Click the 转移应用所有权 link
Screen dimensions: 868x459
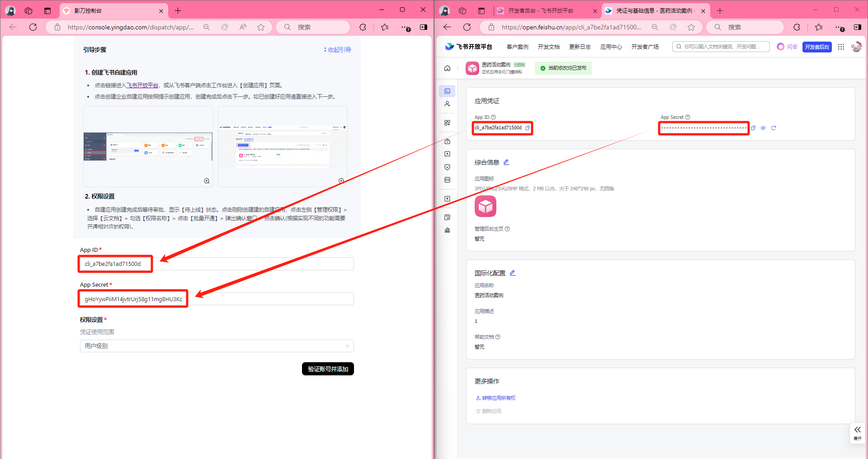[x=496, y=398]
